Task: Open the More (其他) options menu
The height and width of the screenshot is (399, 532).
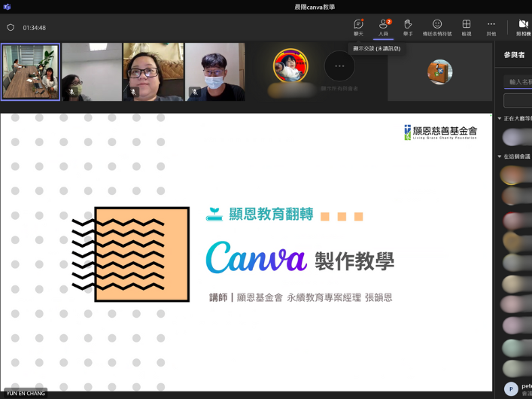Action: coord(491,28)
